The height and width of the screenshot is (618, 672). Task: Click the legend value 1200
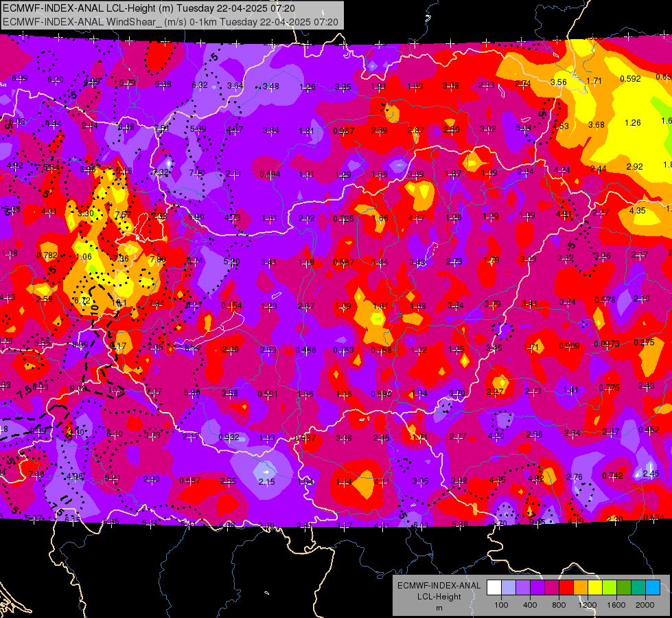(x=588, y=605)
